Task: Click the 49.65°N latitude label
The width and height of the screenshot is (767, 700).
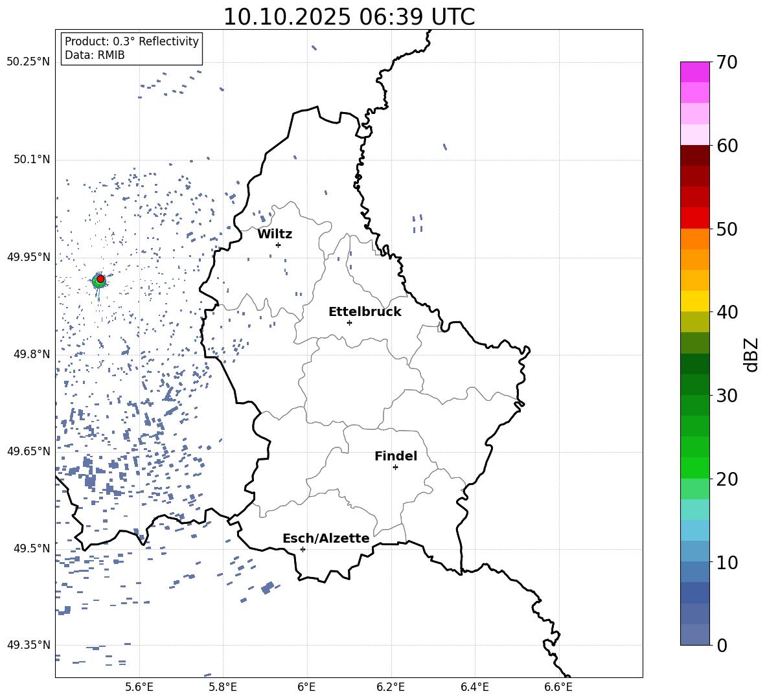Action: point(29,451)
